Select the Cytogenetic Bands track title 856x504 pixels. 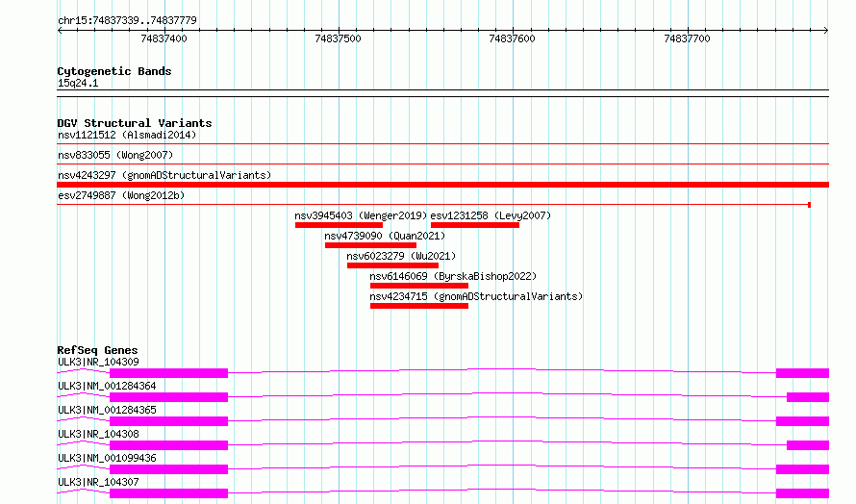pyautogui.click(x=114, y=71)
